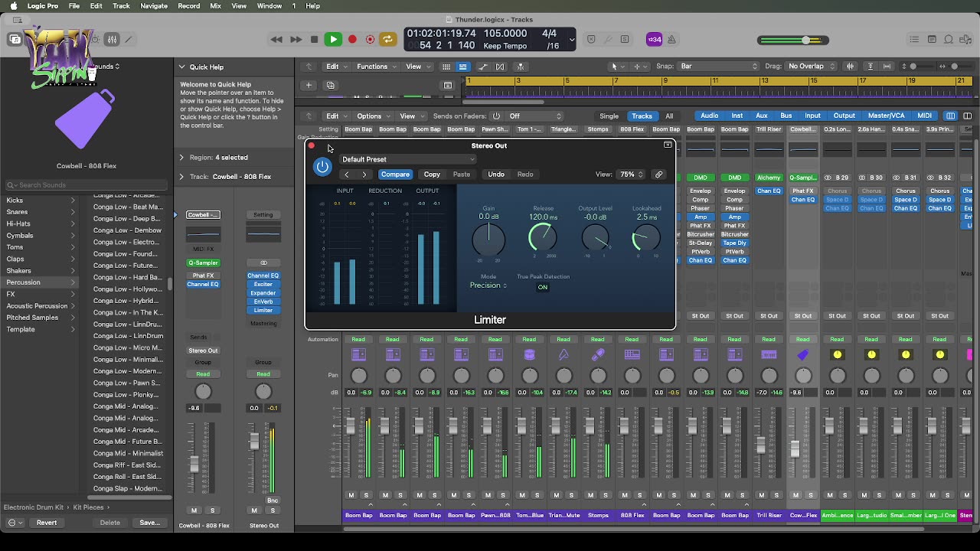
Task: Select Percussion in the sound category list
Action: 24,282
